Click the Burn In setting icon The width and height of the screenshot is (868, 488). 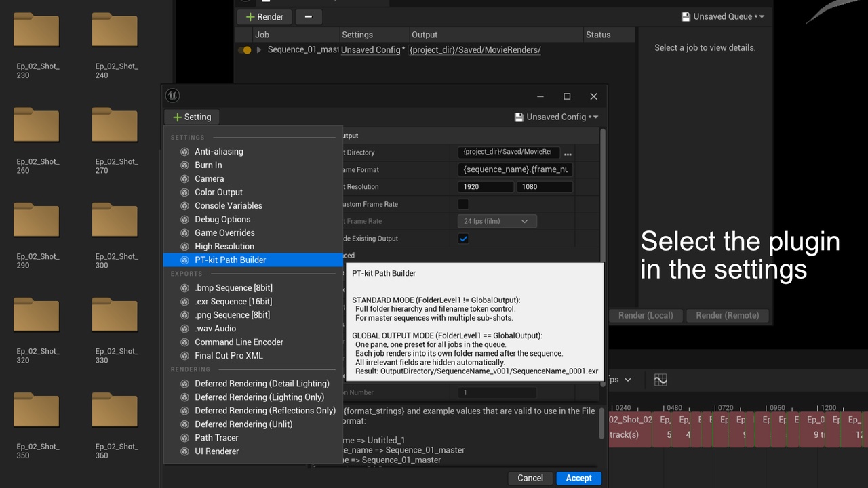184,165
